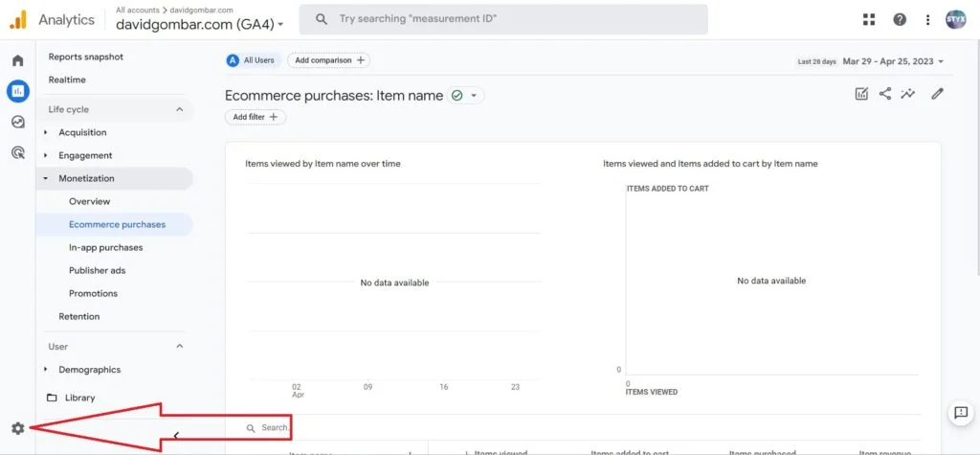Viewport: 980px width, 455px height.
Task: Click Items viewed by Item name chart title
Action: (x=323, y=164)
